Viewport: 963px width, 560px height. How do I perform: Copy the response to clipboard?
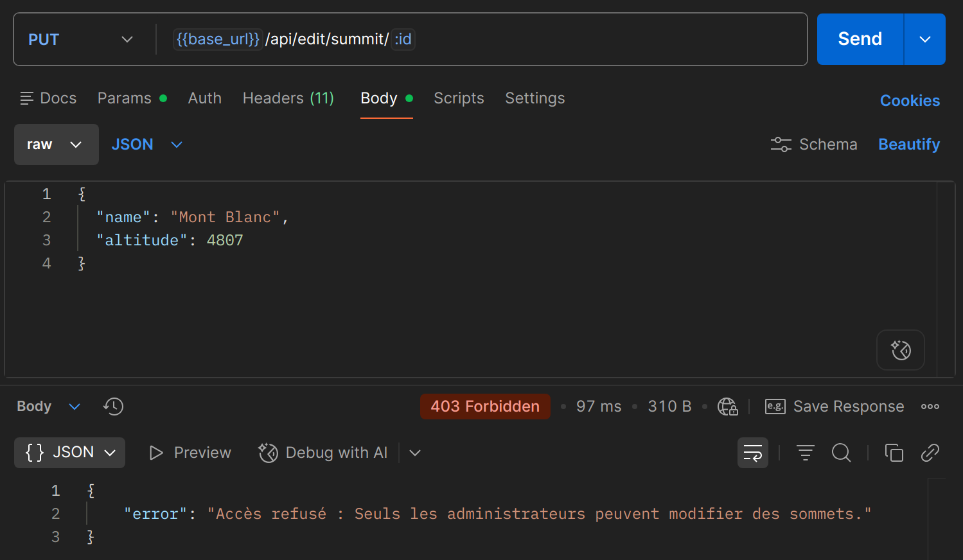click(894, 453)
